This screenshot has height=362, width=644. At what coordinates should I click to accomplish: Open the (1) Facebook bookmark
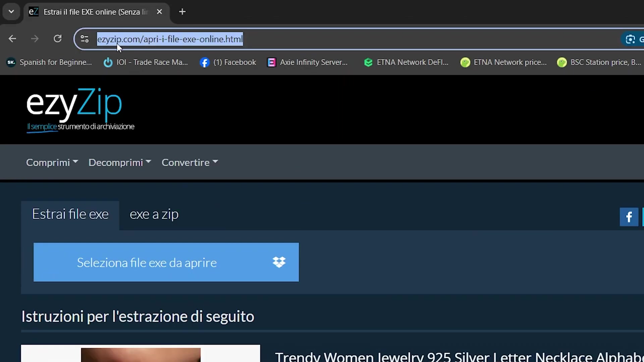(228, 62)
